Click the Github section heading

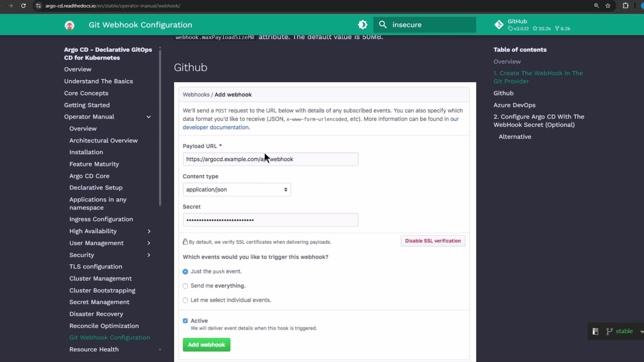(x=191, y=67)
